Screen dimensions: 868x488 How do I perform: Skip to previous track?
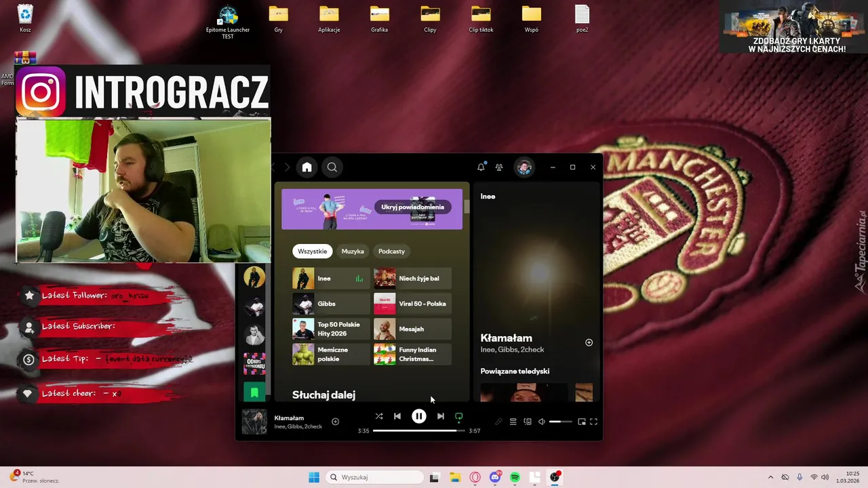[397, 416]
